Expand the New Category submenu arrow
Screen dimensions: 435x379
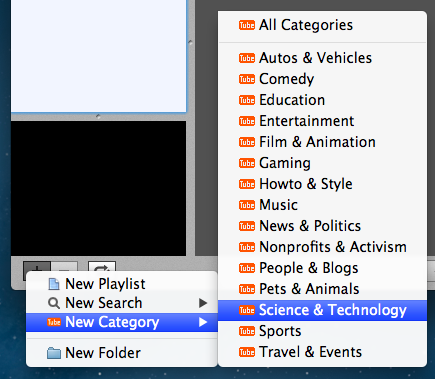click(203, 322)
